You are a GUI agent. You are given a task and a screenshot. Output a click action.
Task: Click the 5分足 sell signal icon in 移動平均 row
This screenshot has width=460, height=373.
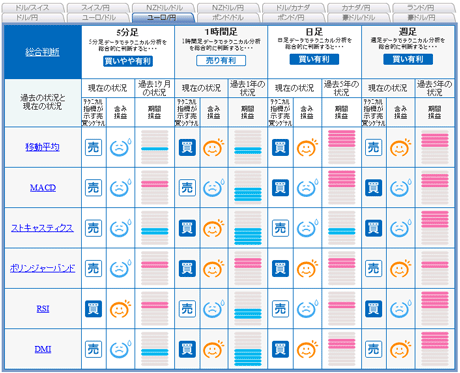coord(93,147)
